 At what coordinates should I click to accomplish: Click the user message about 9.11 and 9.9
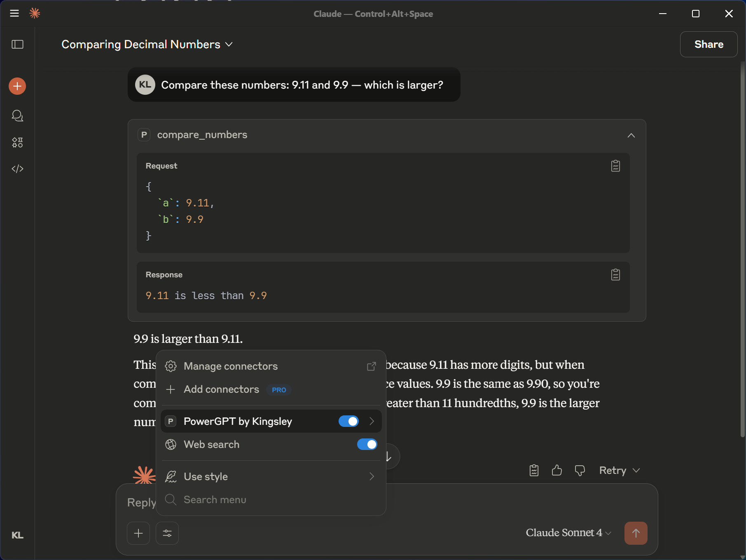[x=302, y=85]
